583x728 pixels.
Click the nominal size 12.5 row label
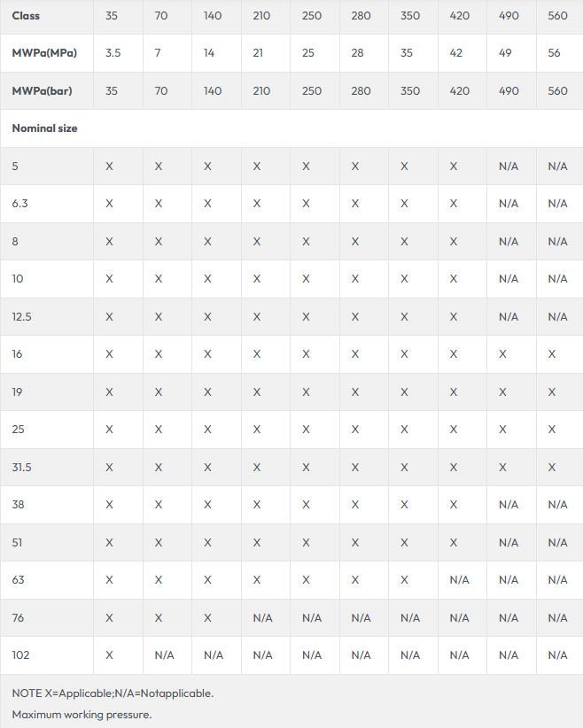[x=22, y=316]
